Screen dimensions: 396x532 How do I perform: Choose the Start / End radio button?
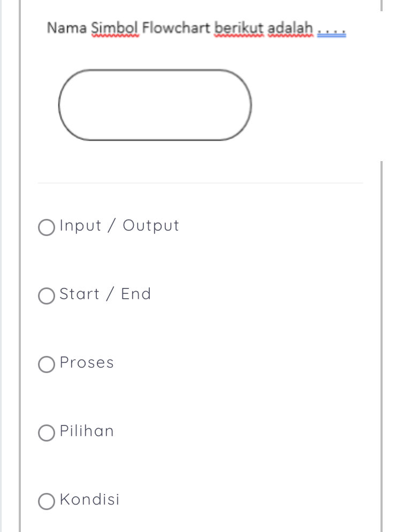pos(47,296)
